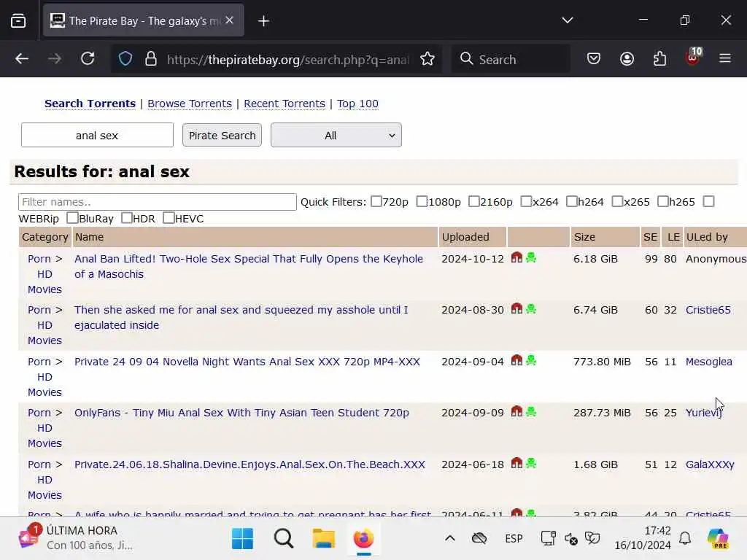Open the Search Torrents link
747x560 pixels.
pyautogui.click(x=90, y=104)
